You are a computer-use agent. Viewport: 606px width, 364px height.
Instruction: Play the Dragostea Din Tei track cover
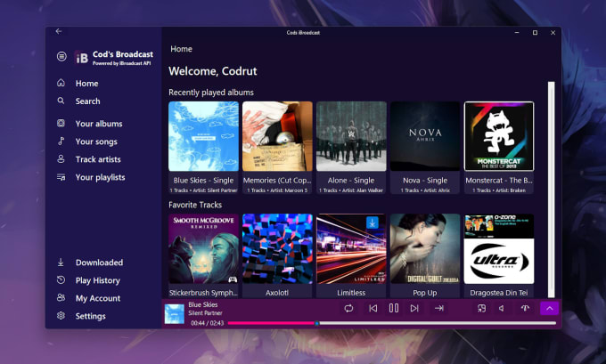click(499, 249)
